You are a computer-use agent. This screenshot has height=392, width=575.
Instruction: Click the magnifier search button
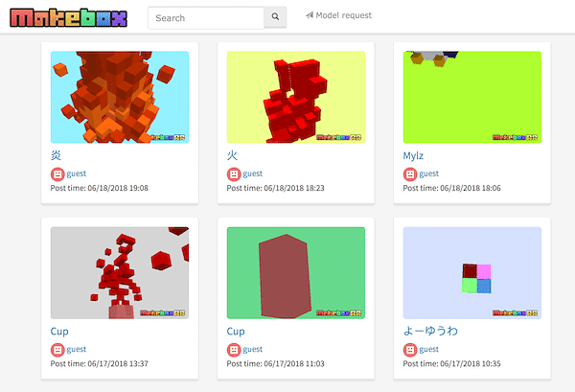pyautogui.click(x=275, y=17)
